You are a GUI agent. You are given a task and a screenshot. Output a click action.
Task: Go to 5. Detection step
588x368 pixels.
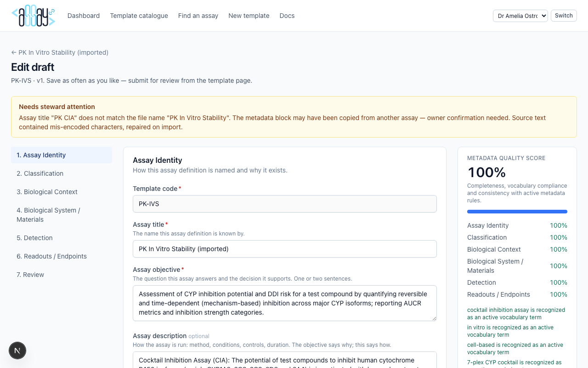coord(62,238)
